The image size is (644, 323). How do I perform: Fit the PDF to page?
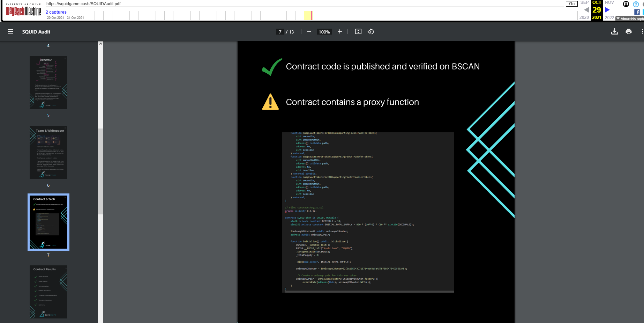pos(358,32)
